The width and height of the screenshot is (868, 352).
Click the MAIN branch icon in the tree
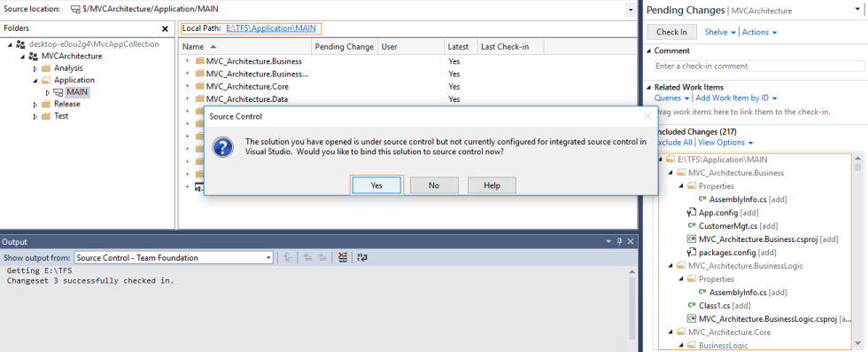(x=58, y=92)
